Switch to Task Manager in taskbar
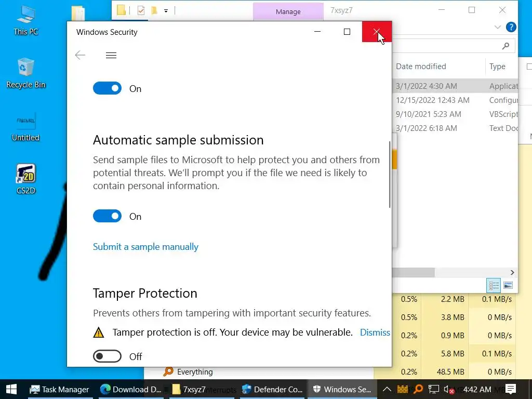Viewport: 532px width, 399px height. (x=60, y=389)
